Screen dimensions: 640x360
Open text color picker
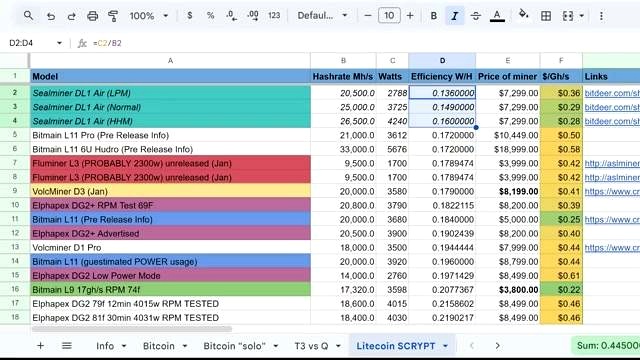pyautogui.click(x=497, y=16)
